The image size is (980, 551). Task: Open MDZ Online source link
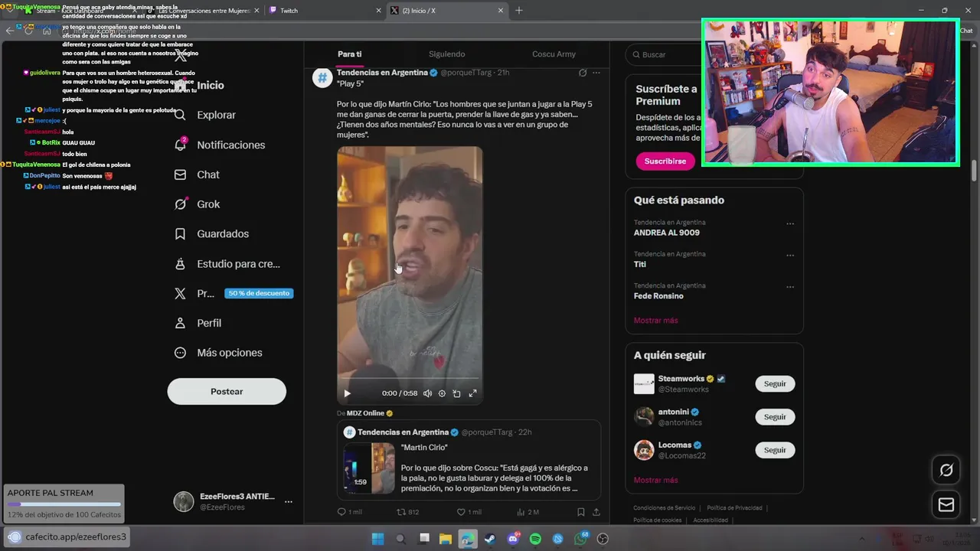[x=365, y=413]
